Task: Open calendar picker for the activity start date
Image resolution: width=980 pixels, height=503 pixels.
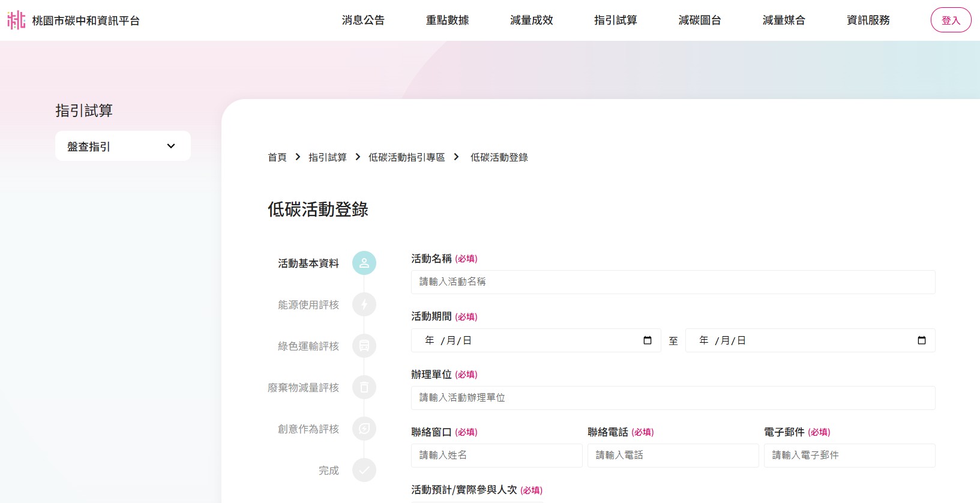Action: tap(648, 340)
